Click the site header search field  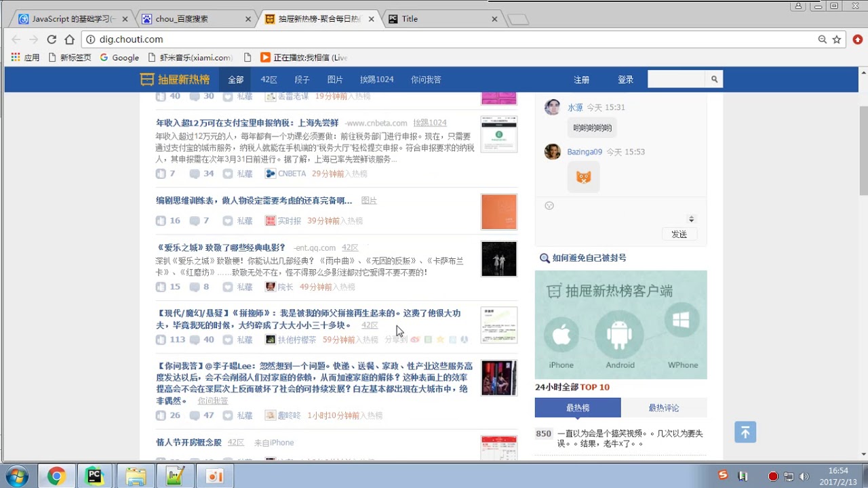point(676,79)
